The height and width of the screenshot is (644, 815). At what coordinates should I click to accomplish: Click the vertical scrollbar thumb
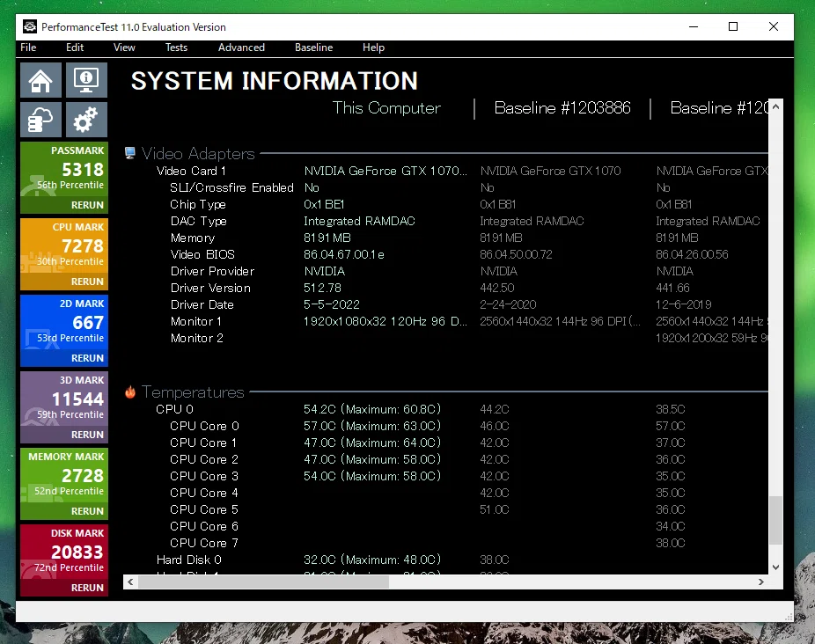[x=775, y=520]
